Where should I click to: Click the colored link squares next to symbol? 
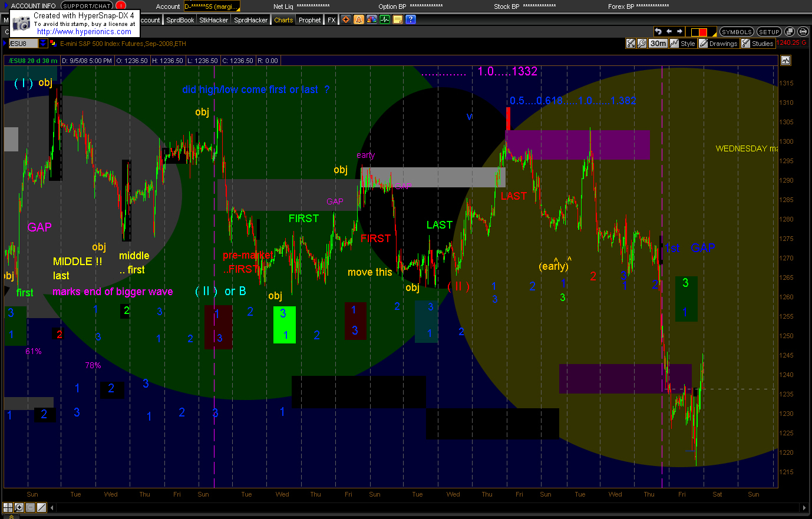click(53, 43)
